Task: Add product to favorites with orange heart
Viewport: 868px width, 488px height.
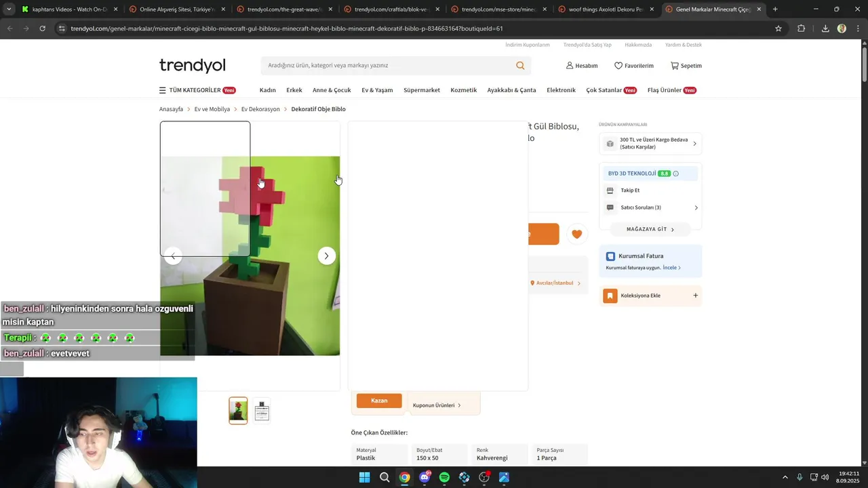Action: click(x=576, y=234)
